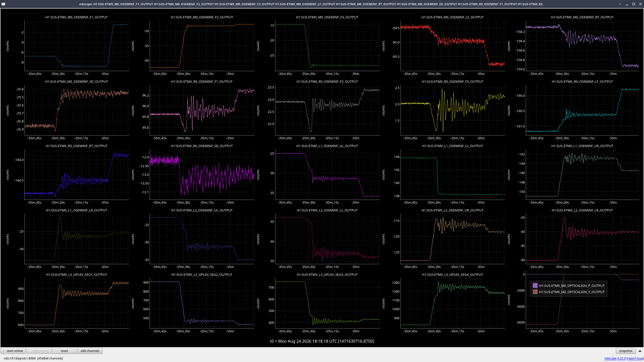Click the H1:SUS-ETMX_R0_OSEMINF_F3_OUTPUT plot title
Screen dimensions: 644x362
click(x=452, y=81)
